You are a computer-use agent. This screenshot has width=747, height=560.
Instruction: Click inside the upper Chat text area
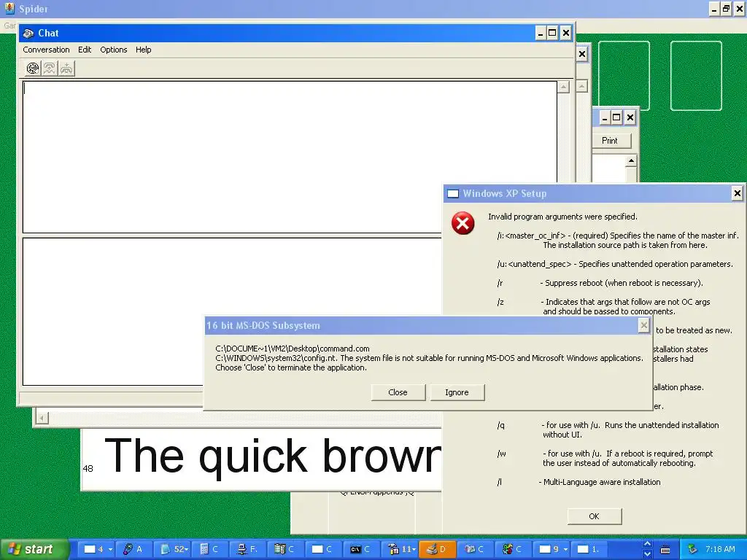pos(290,157)
